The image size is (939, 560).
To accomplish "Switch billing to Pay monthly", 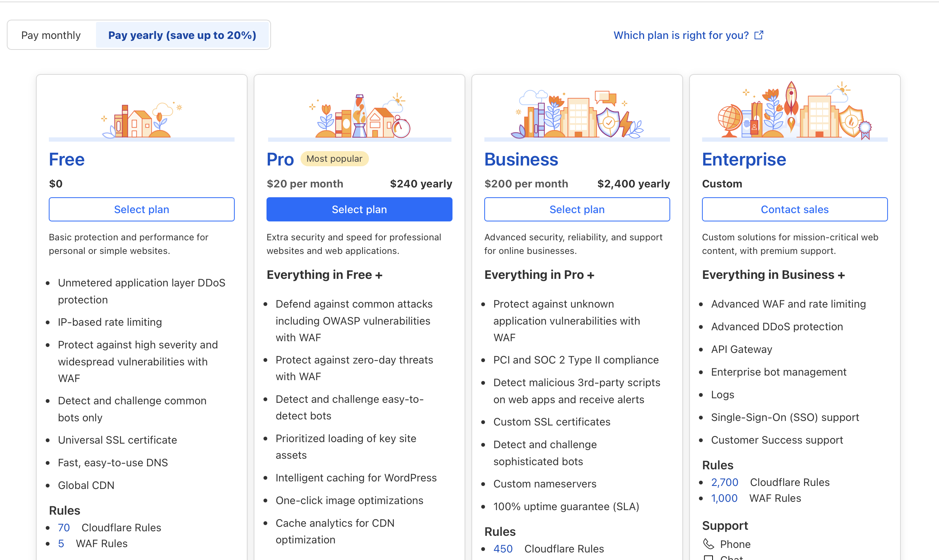I will [x=51, y=35].
